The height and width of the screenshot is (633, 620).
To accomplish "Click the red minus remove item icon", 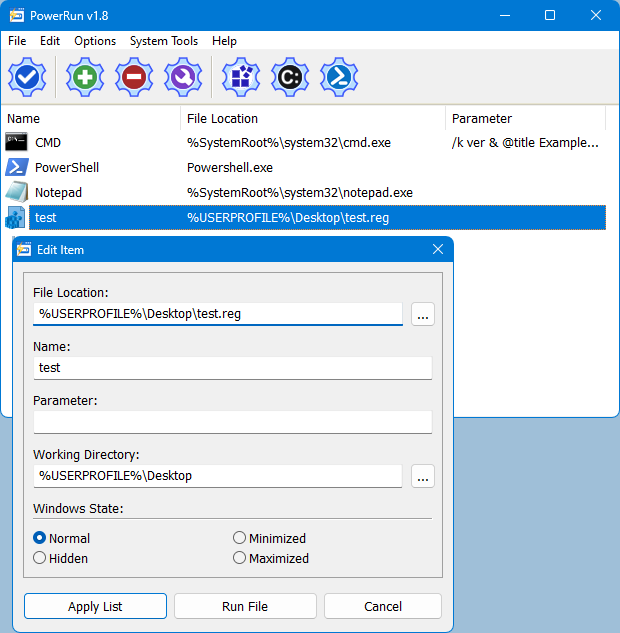I will click(135, 77).
